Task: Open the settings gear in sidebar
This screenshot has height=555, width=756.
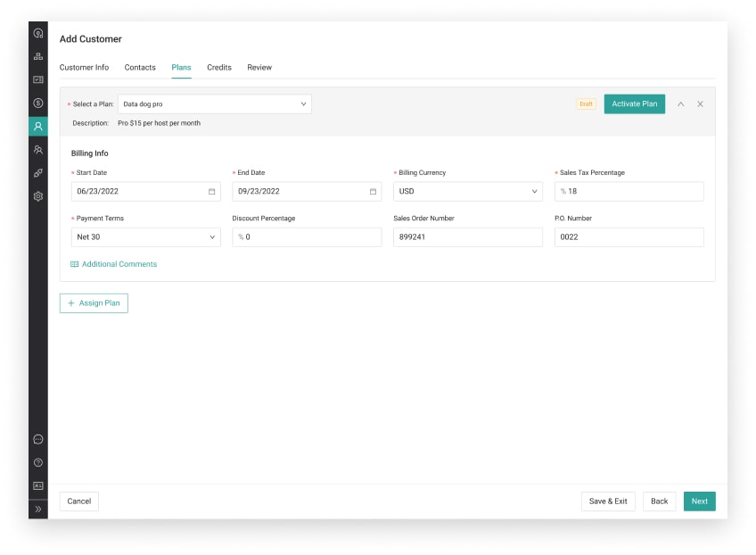Action: [37, 196]
